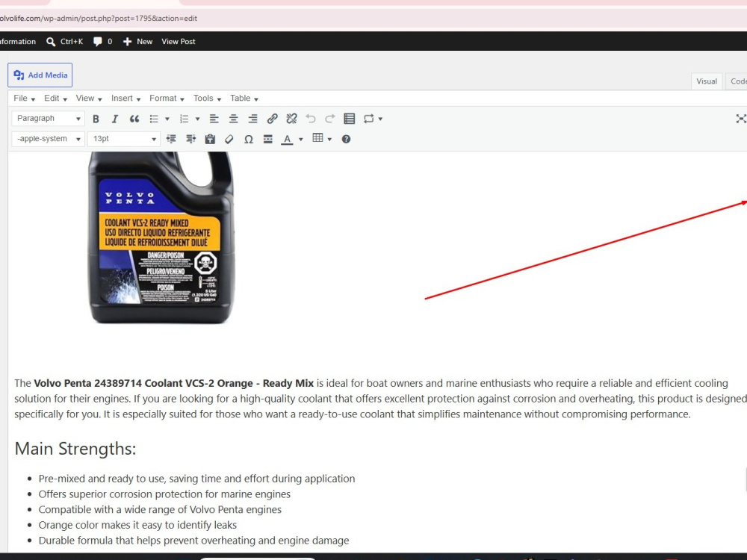Open the Ctrl+K search in admin bar

(x=65, y=41)
